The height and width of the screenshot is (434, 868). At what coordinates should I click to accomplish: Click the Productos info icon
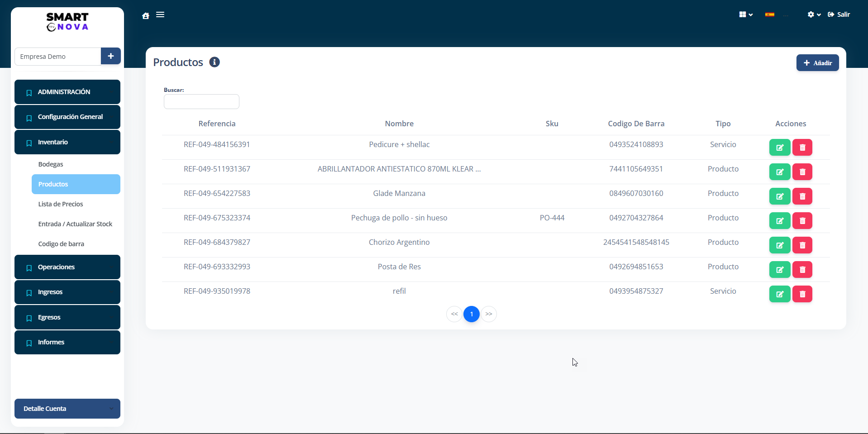[215, 62]
